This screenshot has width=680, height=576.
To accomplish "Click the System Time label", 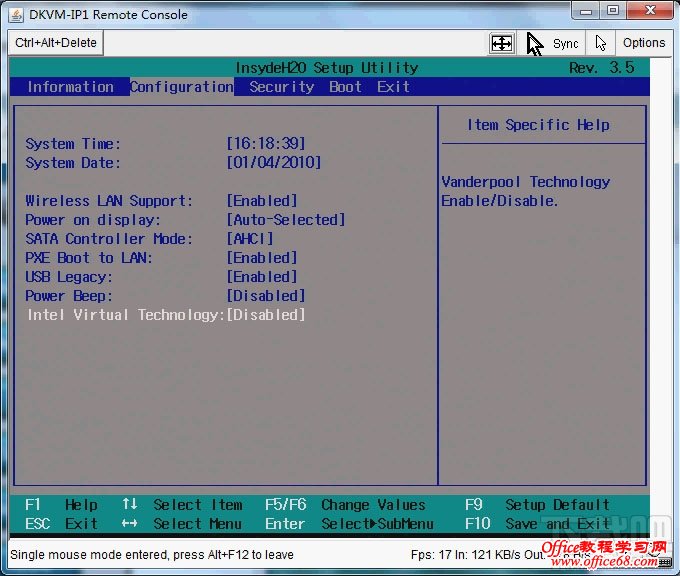I will (73, 144).
